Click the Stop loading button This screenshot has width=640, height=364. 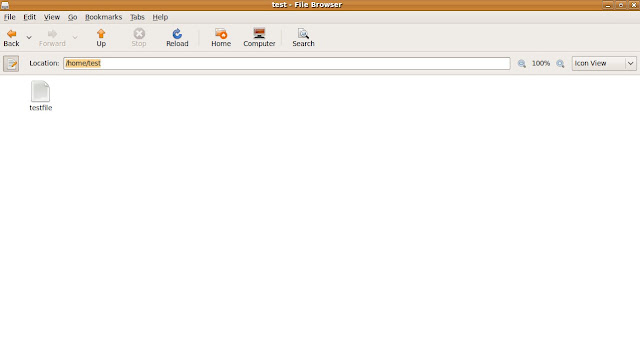click(139, 38)
